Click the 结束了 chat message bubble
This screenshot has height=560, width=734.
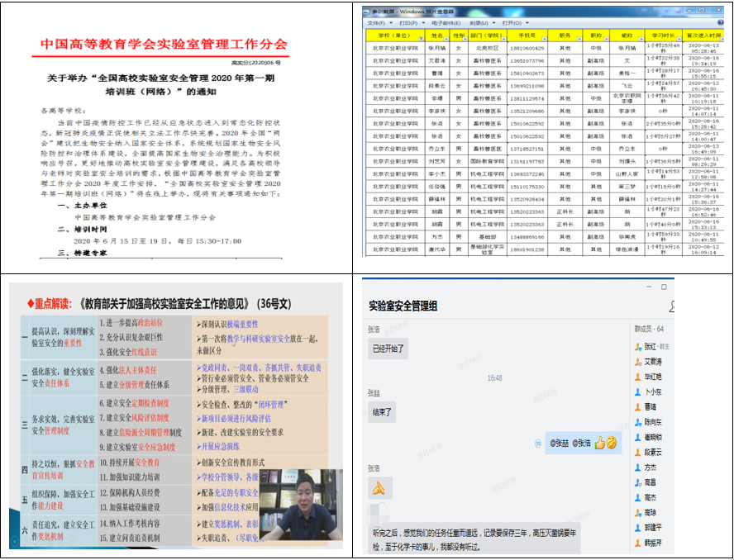click(381, 410)
